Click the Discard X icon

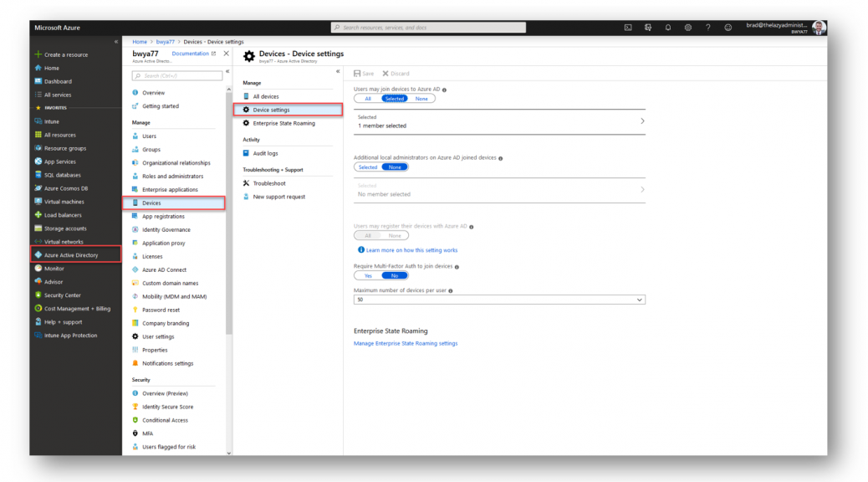click(x=385, y=74)
